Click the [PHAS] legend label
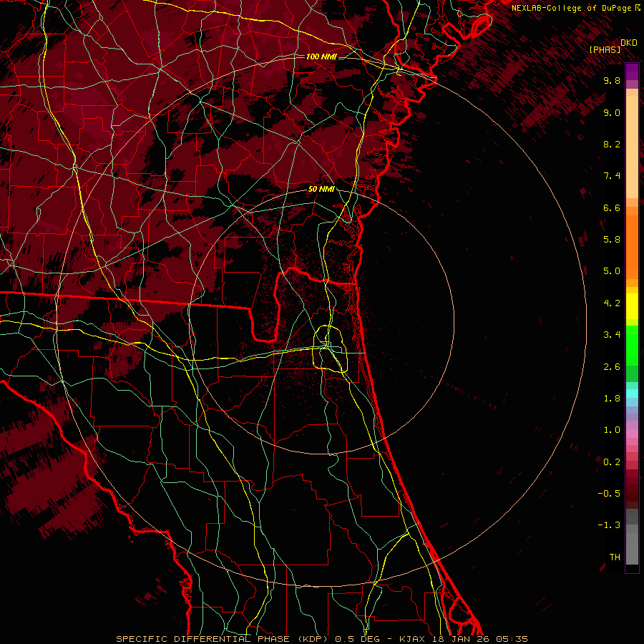 605,50
